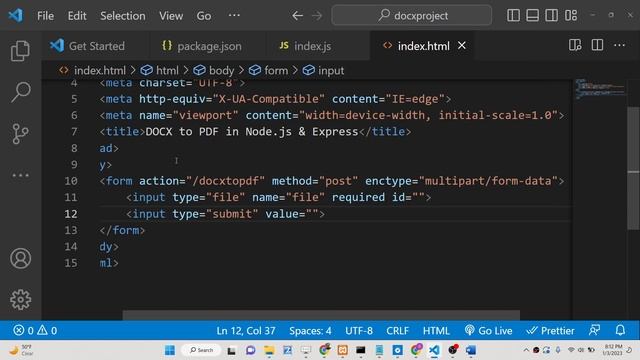Click the vertical editor scrollbar
Screen dimensions: 640x360
click(633, 167)
